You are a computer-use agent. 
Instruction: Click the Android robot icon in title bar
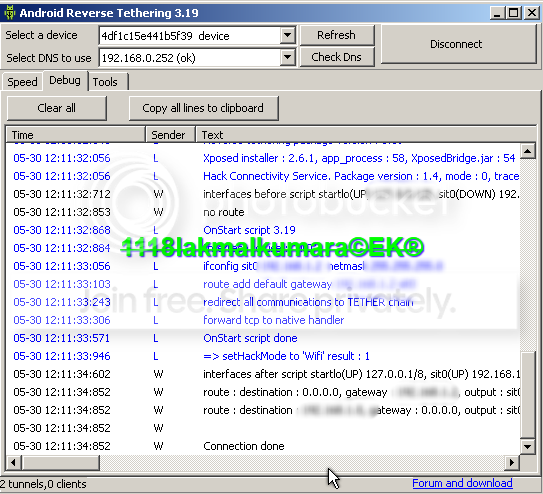click(10, 13)
